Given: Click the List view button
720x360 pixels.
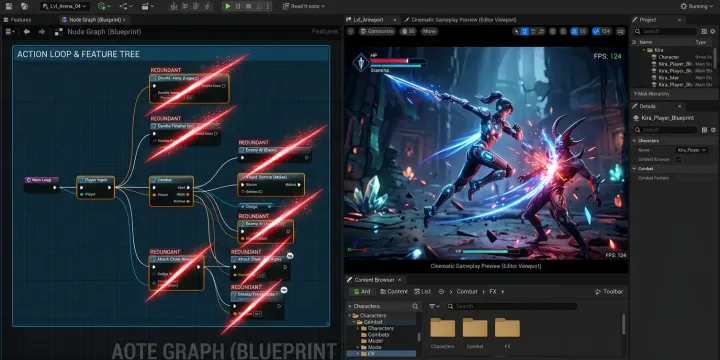Looking at the screenshot, I should pos(422,292).
